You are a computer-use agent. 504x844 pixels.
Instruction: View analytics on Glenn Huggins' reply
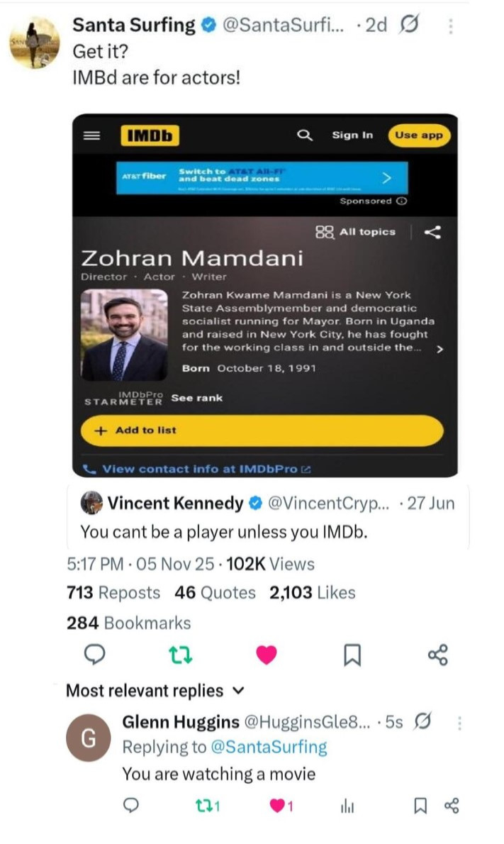click(347, 805)
